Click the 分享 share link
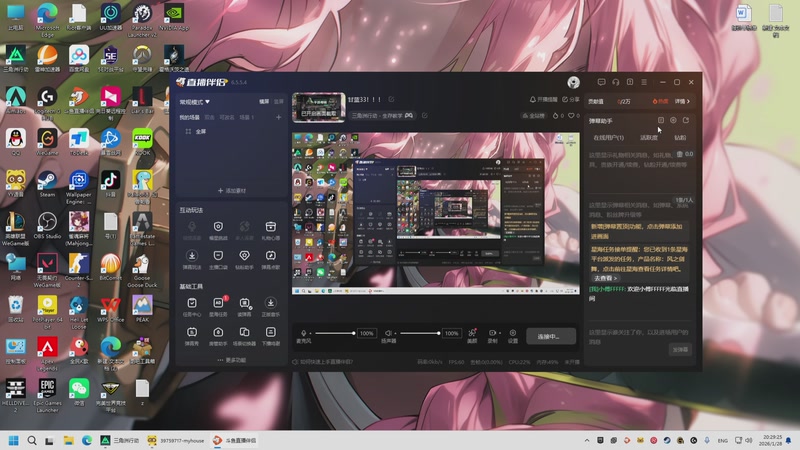Viewport: 800px width, 450px height. click(571, 99)
